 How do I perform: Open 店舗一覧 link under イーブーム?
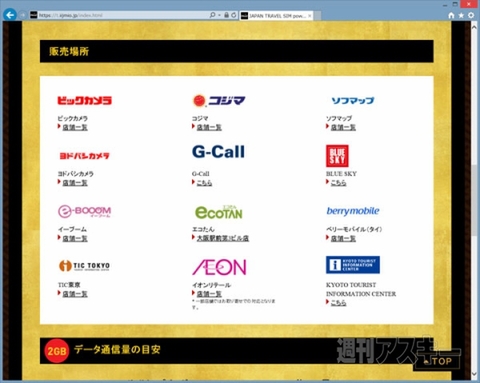(75, 238)
